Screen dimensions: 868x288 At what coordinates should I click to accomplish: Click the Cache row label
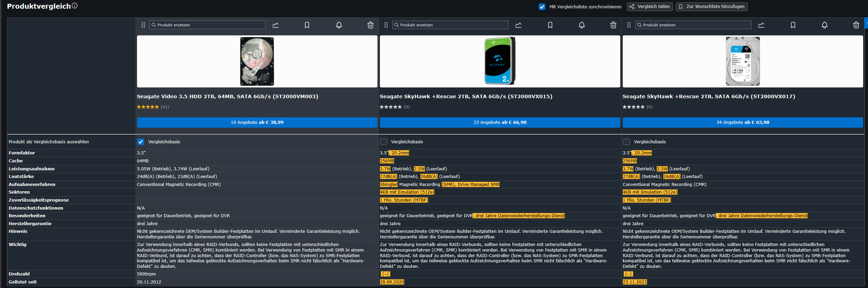(x=16, y=161)
